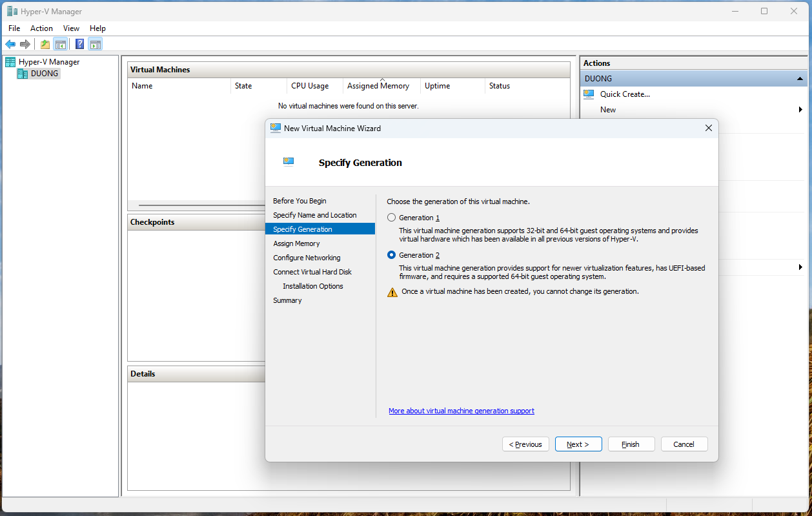812x516 pixels.
Task: Toggle Show/Hide Action Pane toolbar icon
Action: [x=96, y=44]
